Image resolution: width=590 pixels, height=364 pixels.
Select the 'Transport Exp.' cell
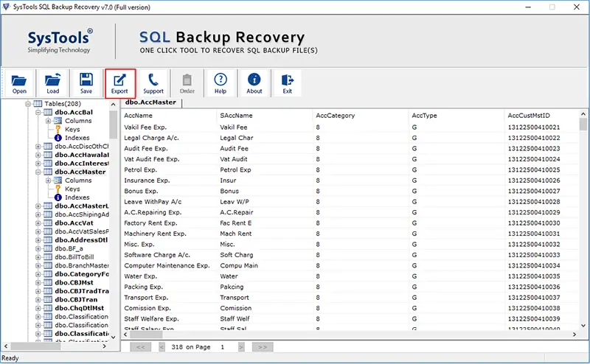169,298
